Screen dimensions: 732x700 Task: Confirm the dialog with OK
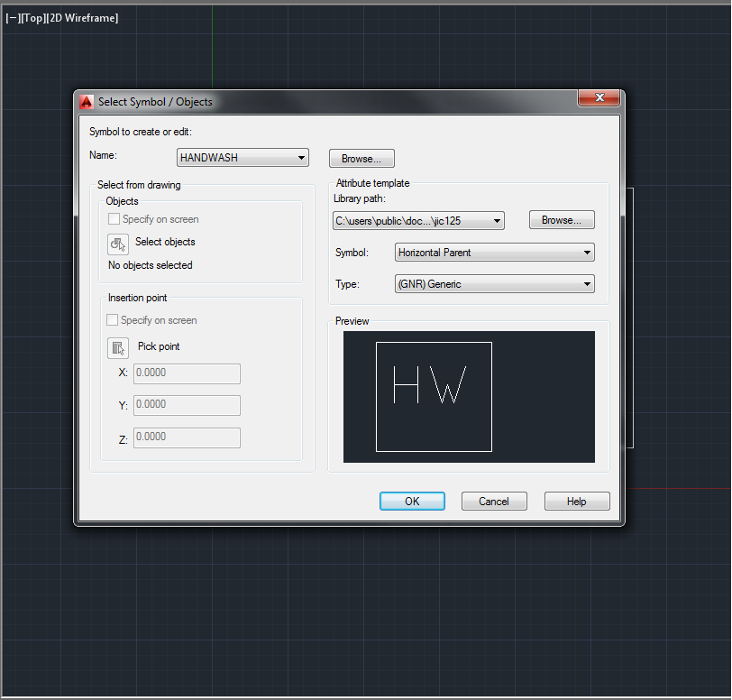(412, 501)
